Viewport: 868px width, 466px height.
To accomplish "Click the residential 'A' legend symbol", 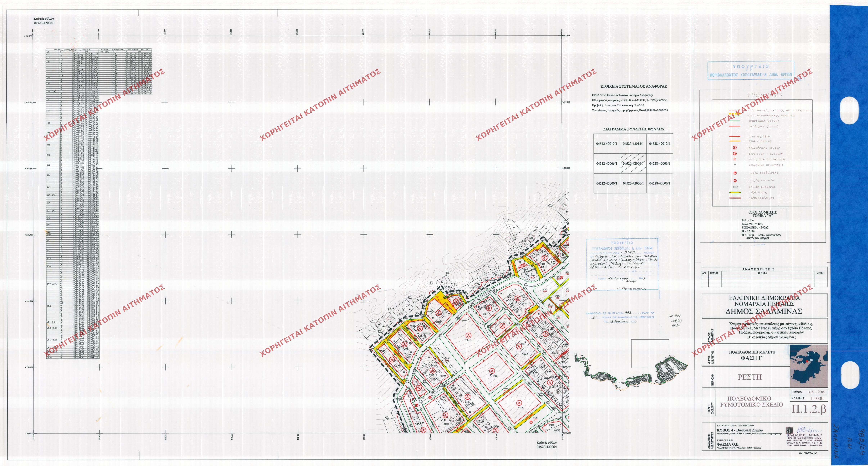I will click(735, 181).
